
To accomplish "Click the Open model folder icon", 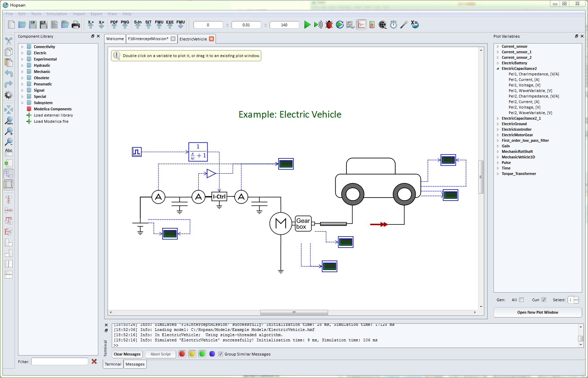I will (x=22, y=25).
